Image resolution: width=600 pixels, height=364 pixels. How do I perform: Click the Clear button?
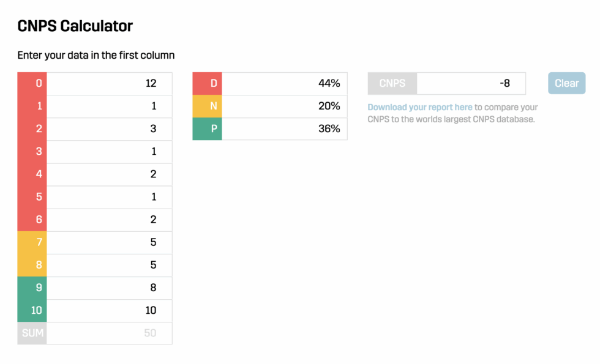pyautogui.click(x=566, y=83)
